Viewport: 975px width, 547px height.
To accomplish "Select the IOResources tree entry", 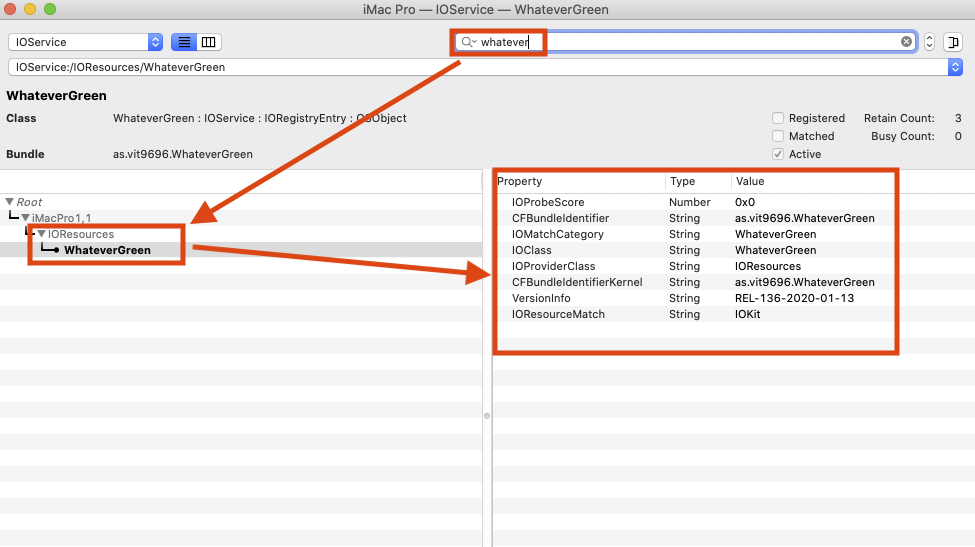I will 81,234.
